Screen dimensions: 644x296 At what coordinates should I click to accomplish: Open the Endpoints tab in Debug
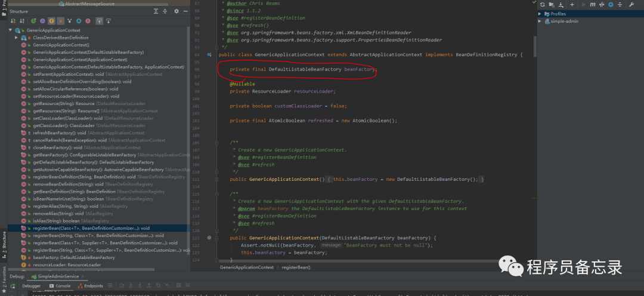point(92,286)
